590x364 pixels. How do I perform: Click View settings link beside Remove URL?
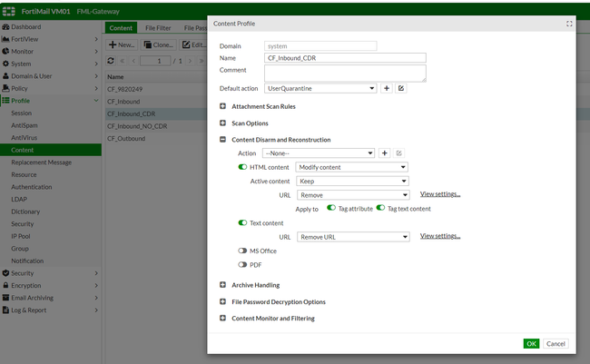440,236
